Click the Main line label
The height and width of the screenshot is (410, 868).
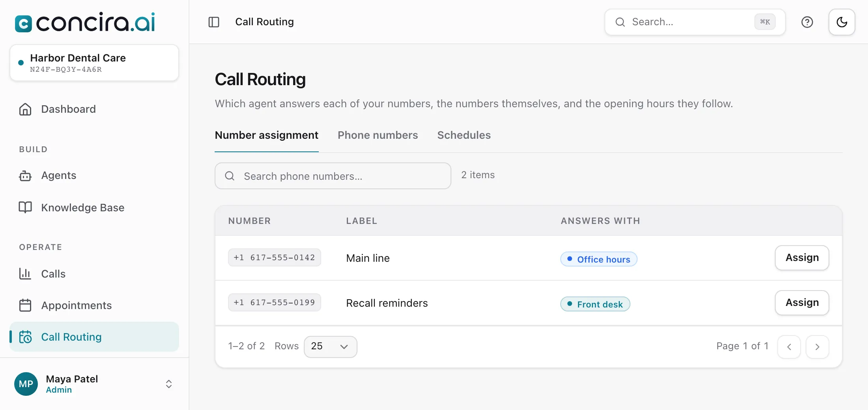tap(368, 258)
